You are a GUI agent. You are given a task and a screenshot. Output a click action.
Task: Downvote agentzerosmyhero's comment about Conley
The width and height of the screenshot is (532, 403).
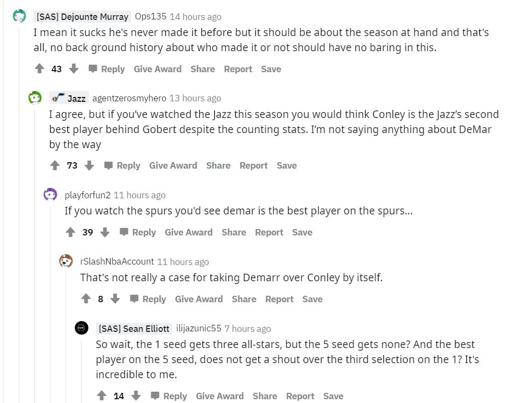click(89, 165)
